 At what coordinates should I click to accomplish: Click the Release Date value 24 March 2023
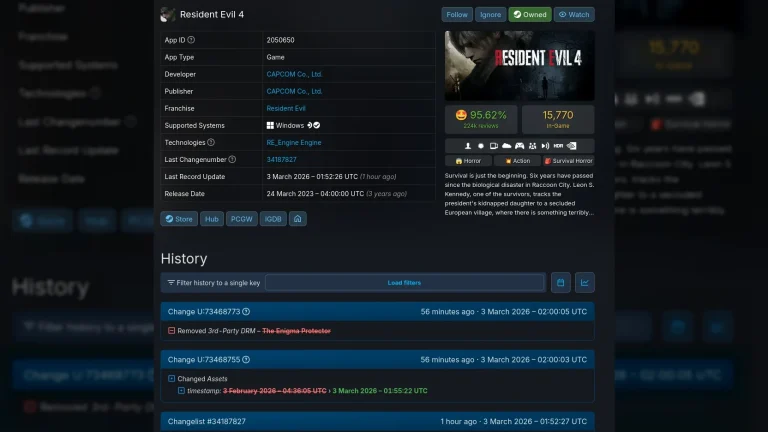pos(315,193)
